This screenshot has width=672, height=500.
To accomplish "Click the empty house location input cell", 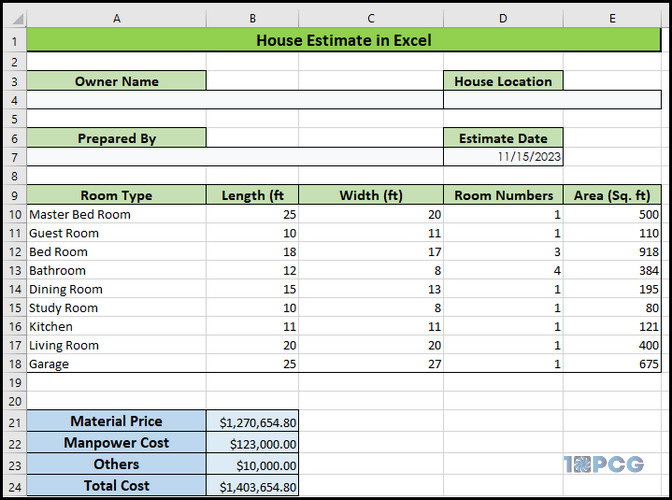I will pyautogui.click(x=552, y=100).
